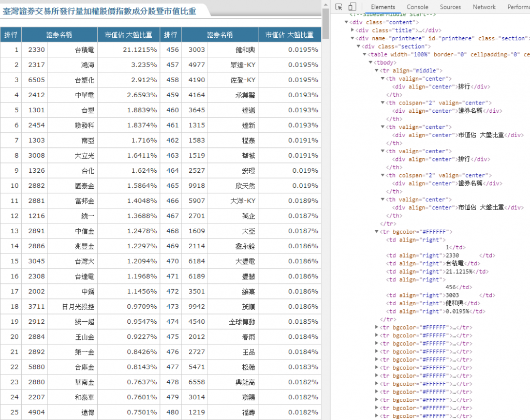Collapse the first th valign="center" node

(x=382, y=79)
